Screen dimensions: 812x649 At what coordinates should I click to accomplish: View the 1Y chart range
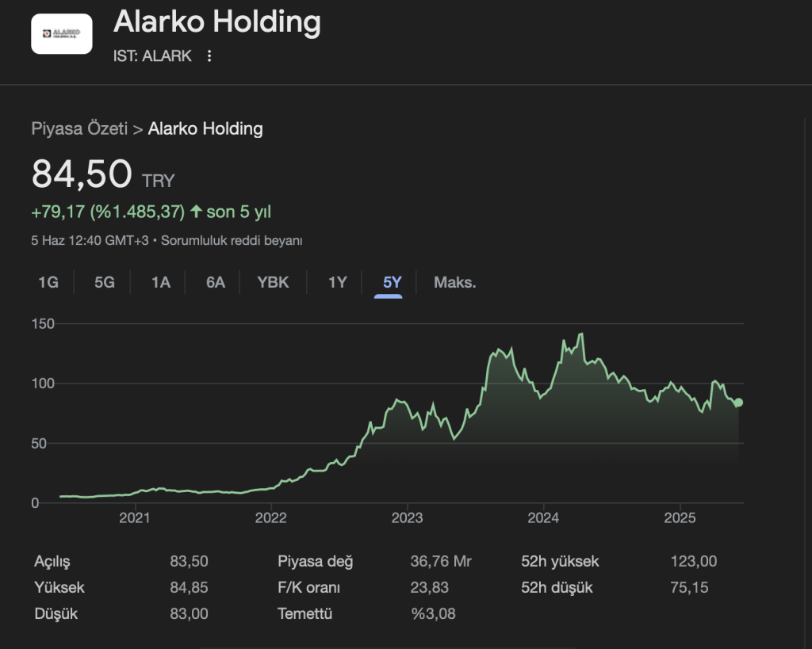tap(338, 282)
